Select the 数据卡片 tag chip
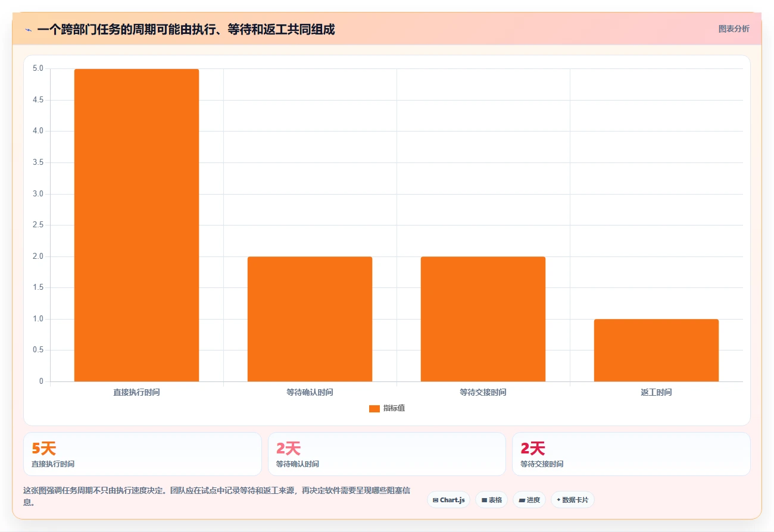 pyautogui.click(x=572, y=500)
